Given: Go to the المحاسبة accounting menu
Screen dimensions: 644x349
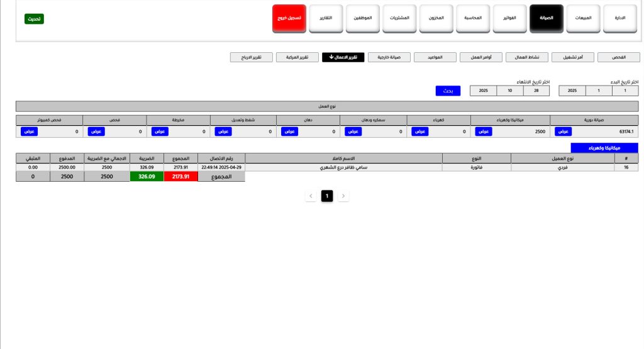Looking at the screenshot, I should coord(473,19).
